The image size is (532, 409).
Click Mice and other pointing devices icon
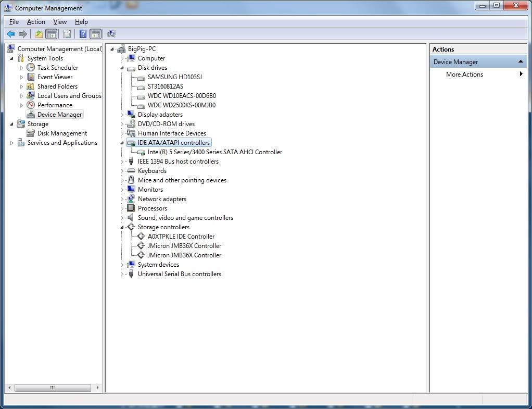pyautogui.click(x=131, y=180)
